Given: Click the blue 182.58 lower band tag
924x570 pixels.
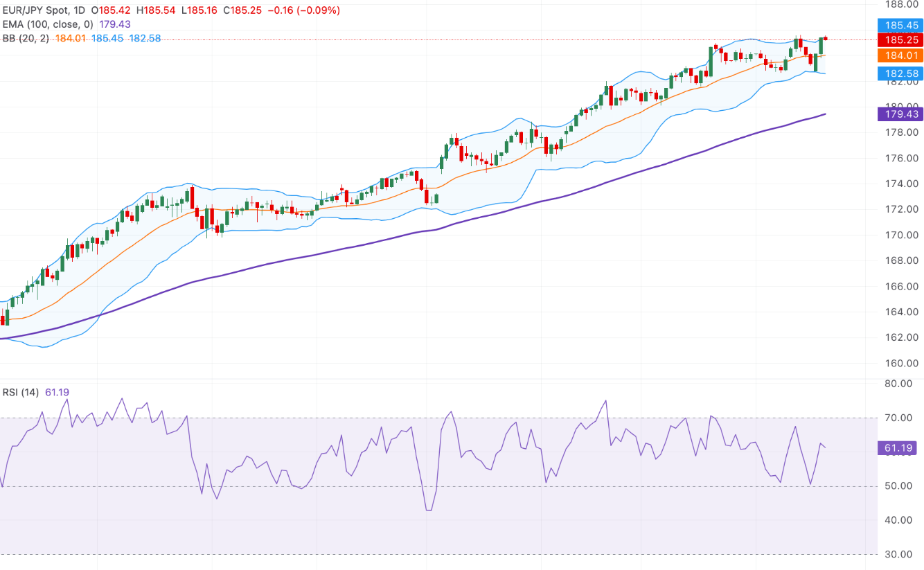Looking at the screenshot, I should pos(900,73).
